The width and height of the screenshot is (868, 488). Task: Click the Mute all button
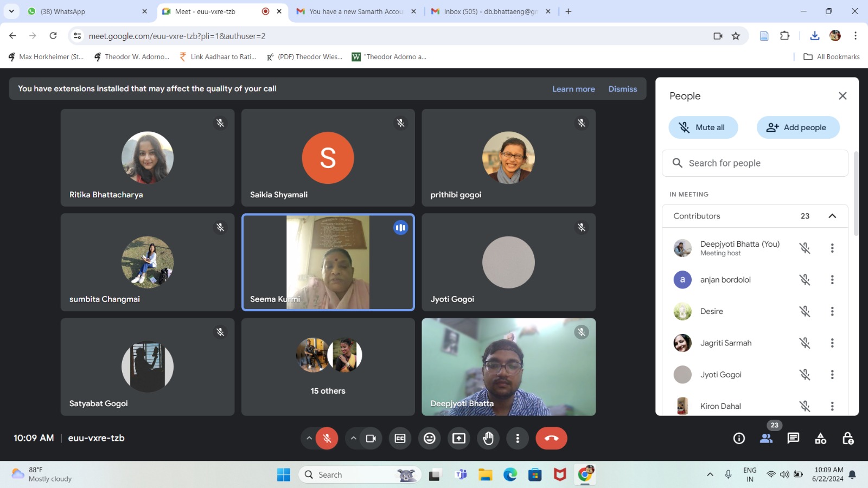[703, 127]
